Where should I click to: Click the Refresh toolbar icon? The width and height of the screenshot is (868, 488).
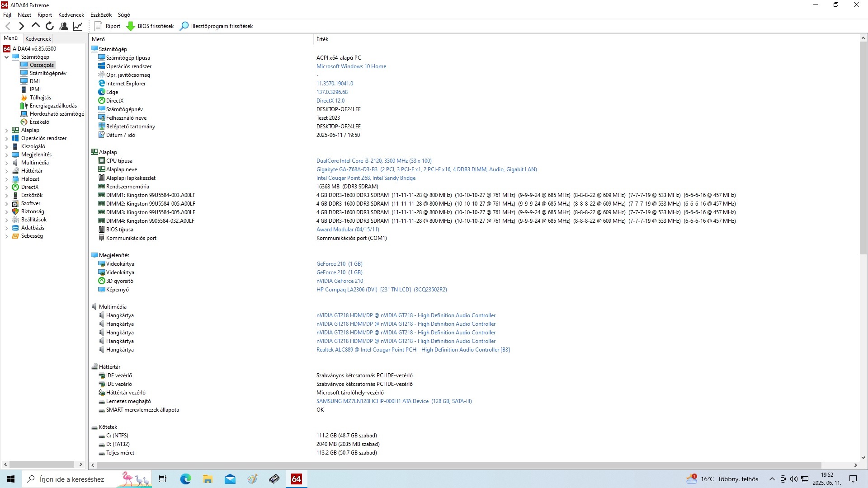[x=50, y=26]
